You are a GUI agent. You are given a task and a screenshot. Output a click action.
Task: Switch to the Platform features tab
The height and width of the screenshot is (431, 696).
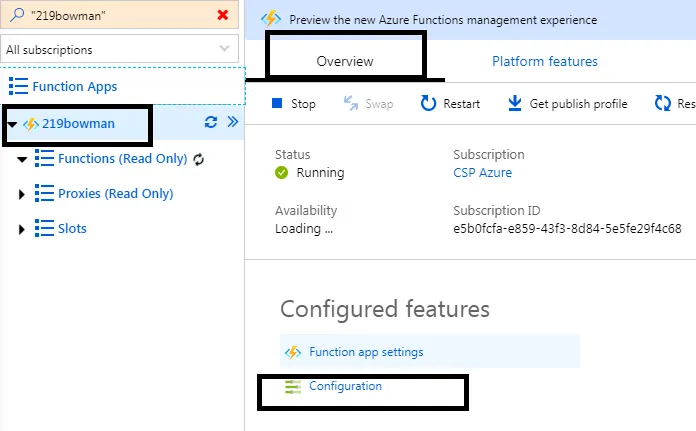545,61
